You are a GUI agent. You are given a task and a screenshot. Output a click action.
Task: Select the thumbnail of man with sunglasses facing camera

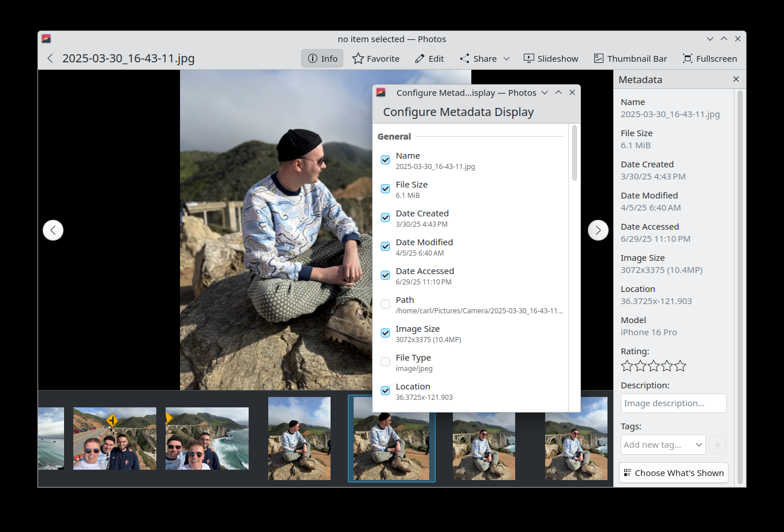pyautogui.click(x=484, y=446)
